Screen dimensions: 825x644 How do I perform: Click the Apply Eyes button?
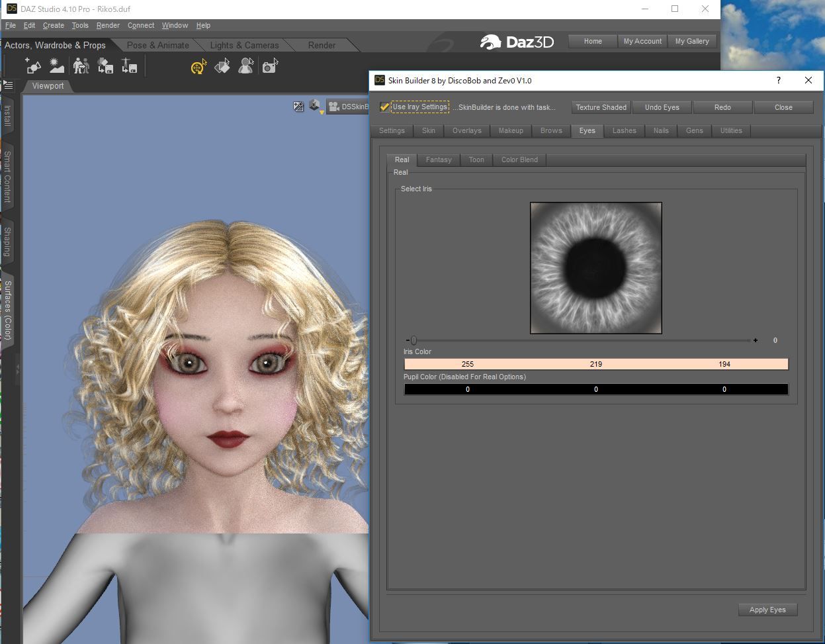pos(767,610)
